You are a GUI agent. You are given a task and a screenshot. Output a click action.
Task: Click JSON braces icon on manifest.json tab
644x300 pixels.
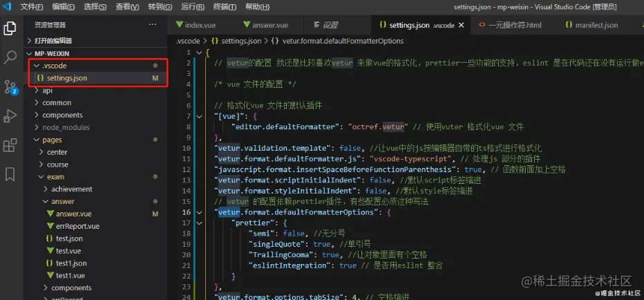pos(569,25)
